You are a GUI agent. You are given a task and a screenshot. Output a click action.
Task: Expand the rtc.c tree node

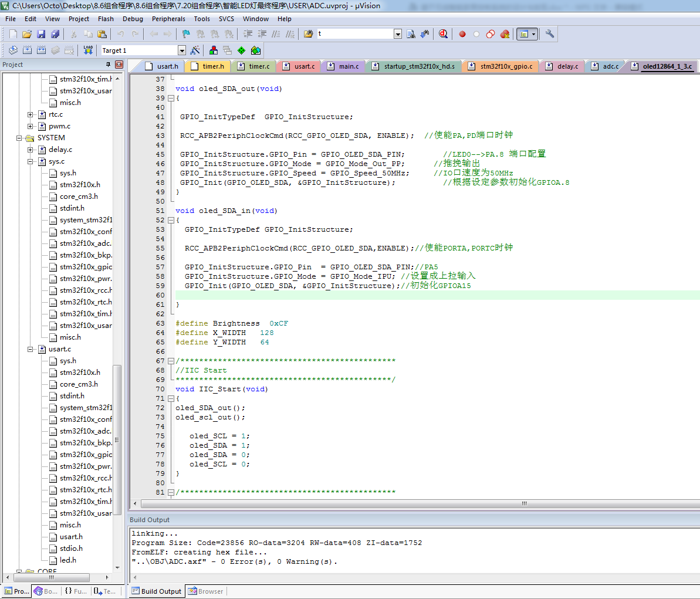(x=31, y=114)
